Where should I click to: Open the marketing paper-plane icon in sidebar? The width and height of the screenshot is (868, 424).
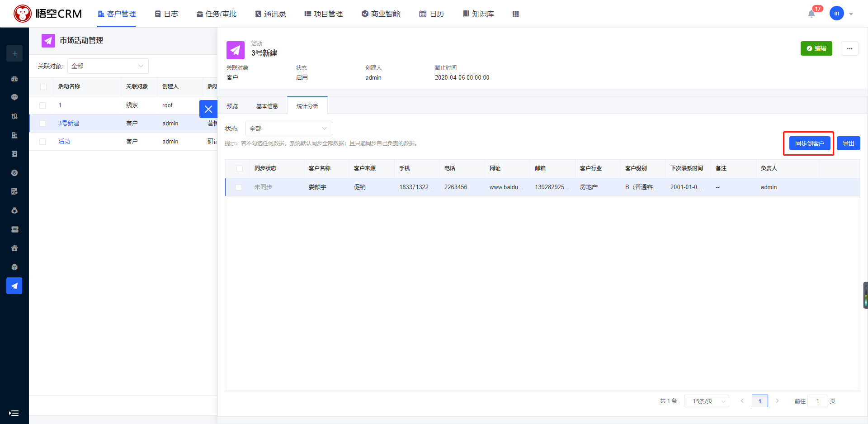point(14,286)
